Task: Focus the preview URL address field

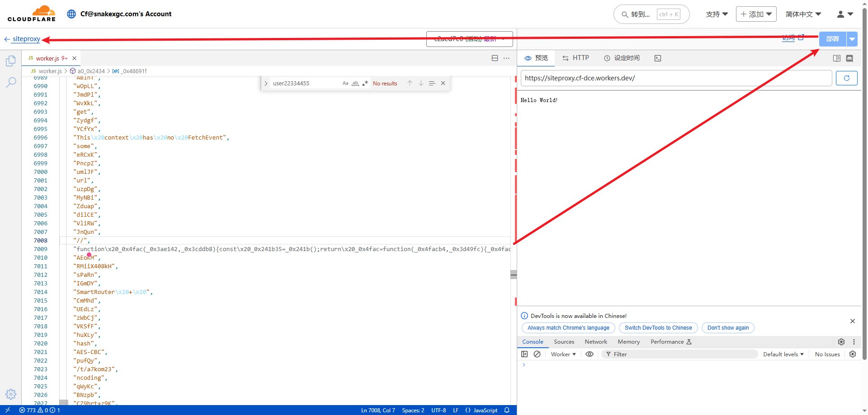Action: [676, 78]
